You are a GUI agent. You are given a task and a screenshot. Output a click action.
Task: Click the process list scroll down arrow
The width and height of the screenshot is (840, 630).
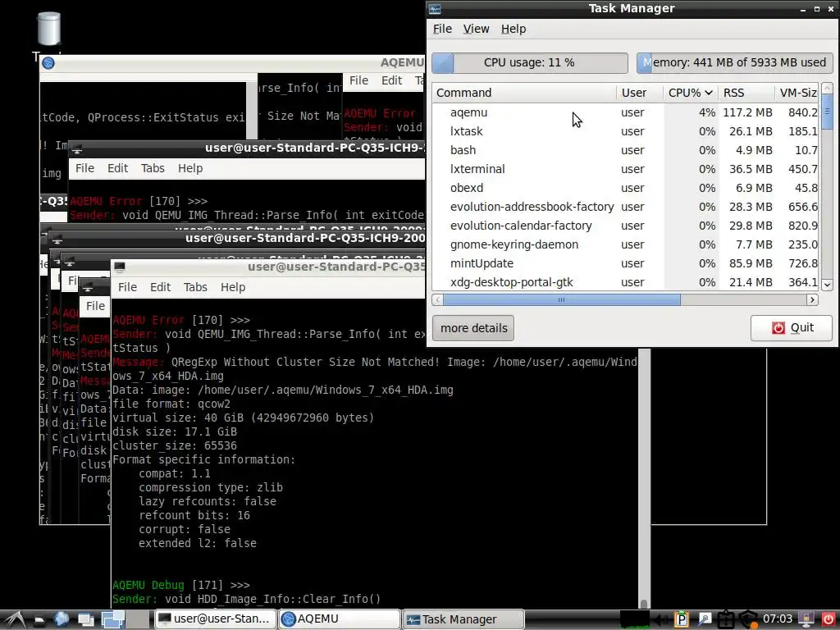point(827,285)
